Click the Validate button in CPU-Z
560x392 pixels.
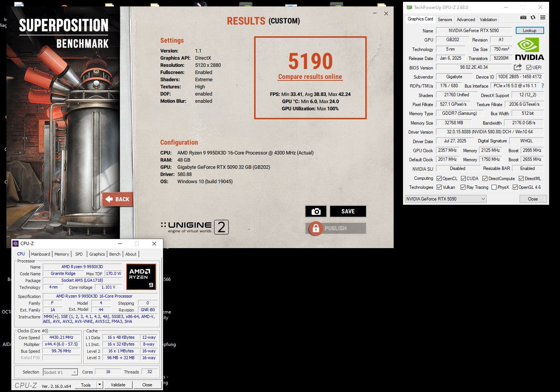(x=118, y=385)
